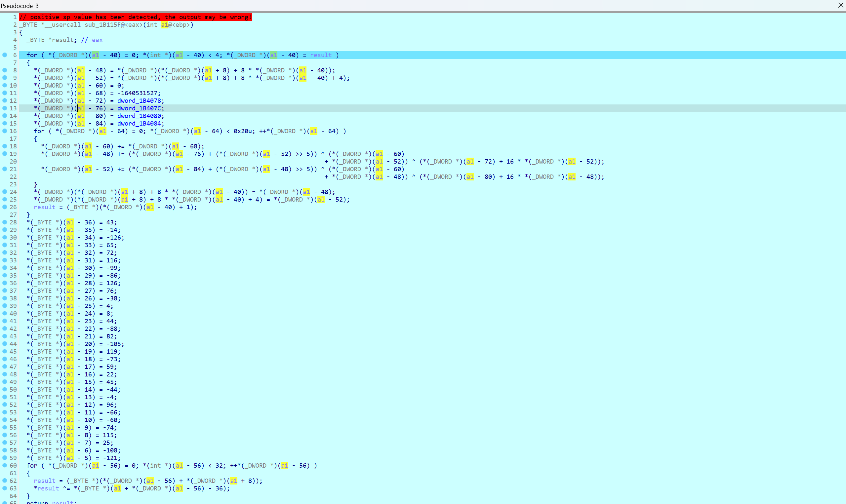The height and width of the screenshot is (504, 846).
Task: Toggle breakpoint dot on line 6
Action: (5, 55)
